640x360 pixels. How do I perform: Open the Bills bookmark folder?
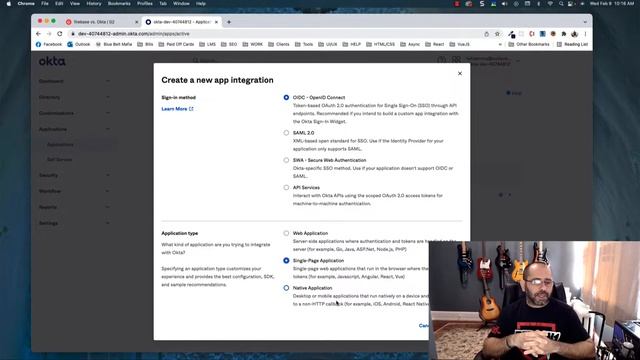click(145, 44)
